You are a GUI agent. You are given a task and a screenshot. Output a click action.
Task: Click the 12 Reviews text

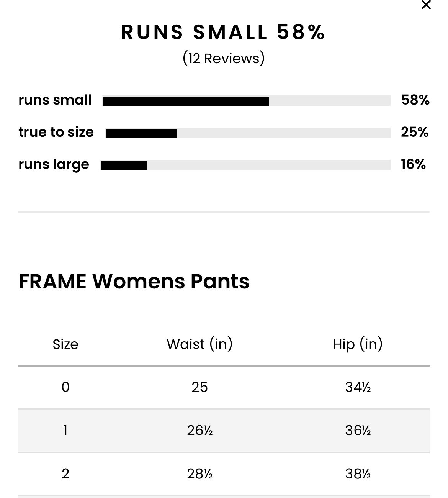224,59
